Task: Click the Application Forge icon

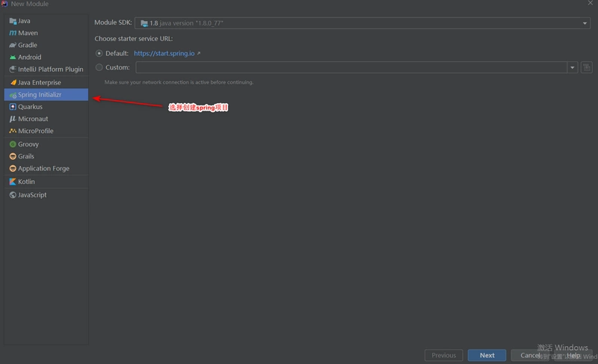Action: tap(13, 168)
